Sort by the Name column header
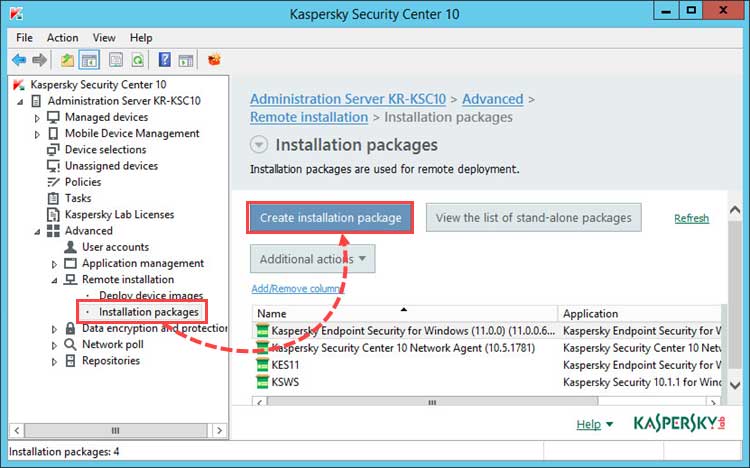This screenshot has width=750, height=468. point(405,313)
